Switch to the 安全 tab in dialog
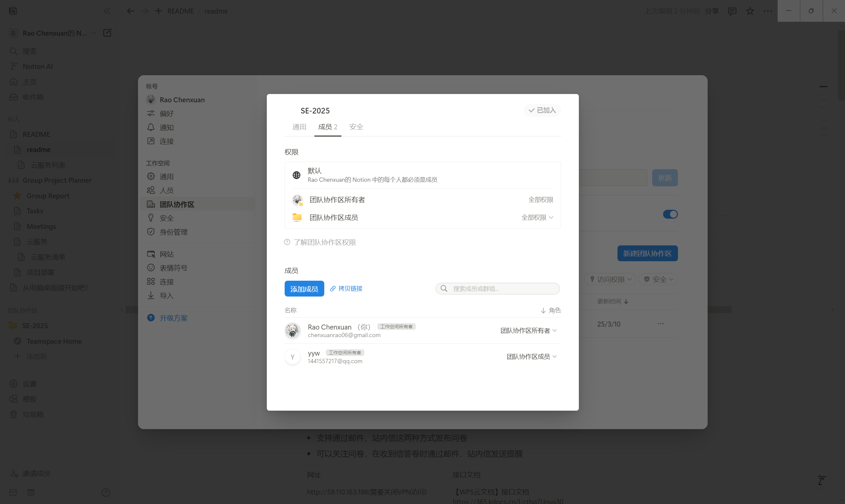The width and height of the screenshot is (845, 504). click(x=356, y=127)
